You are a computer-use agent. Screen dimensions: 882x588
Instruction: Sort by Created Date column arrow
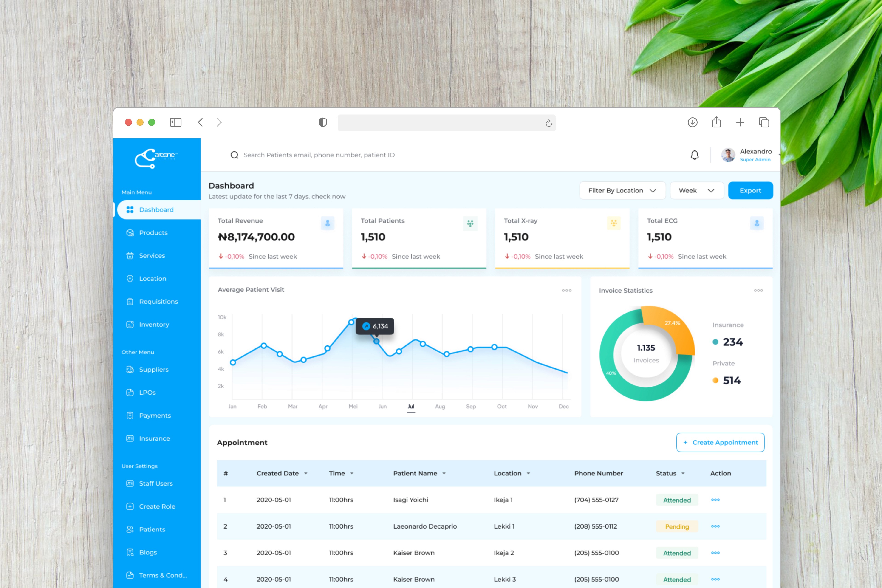coord(306,473)
